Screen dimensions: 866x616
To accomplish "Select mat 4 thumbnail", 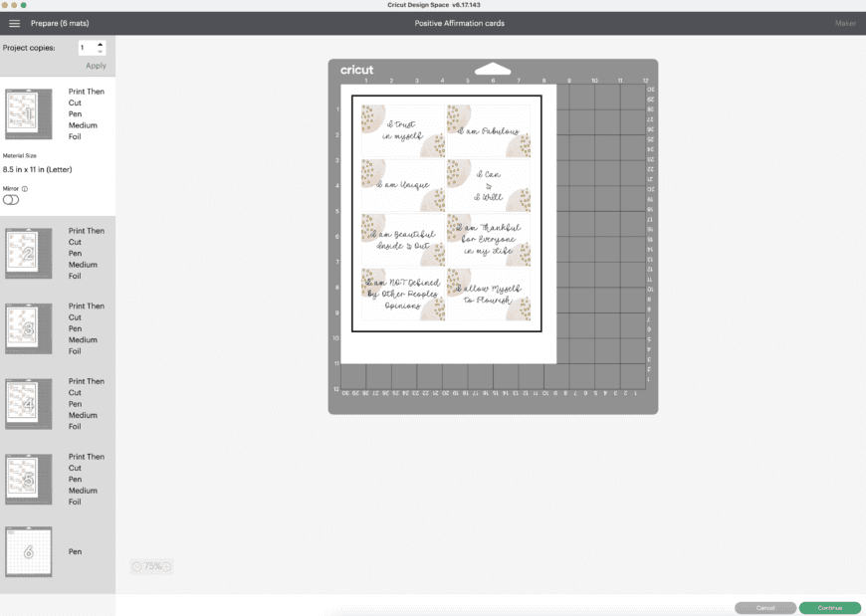I will (29, 404).
